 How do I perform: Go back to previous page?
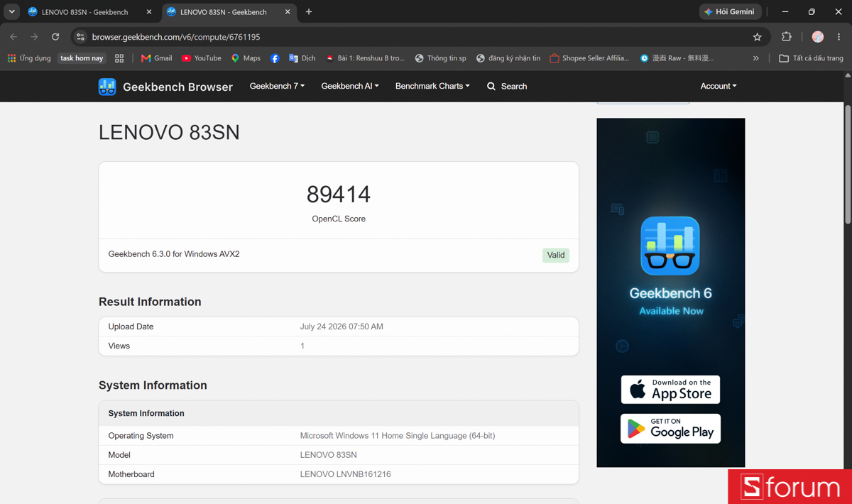tap(13, 37)
